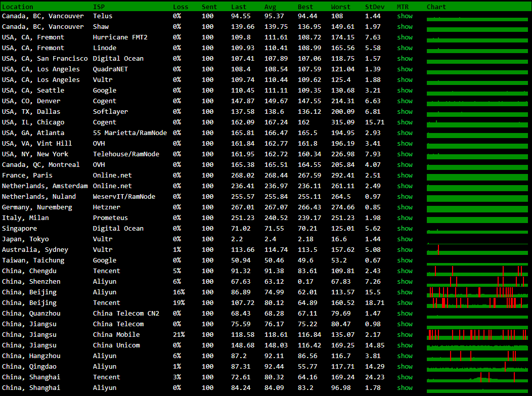Click the Australia, Sydney Vultr chart

click(477, 250)
